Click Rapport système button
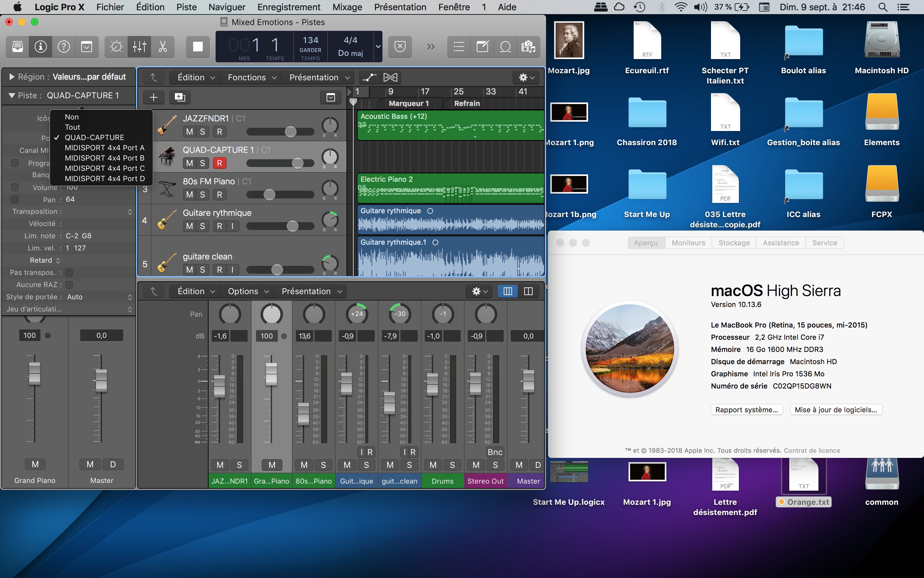924x578 pixels. tap(747, 410)
